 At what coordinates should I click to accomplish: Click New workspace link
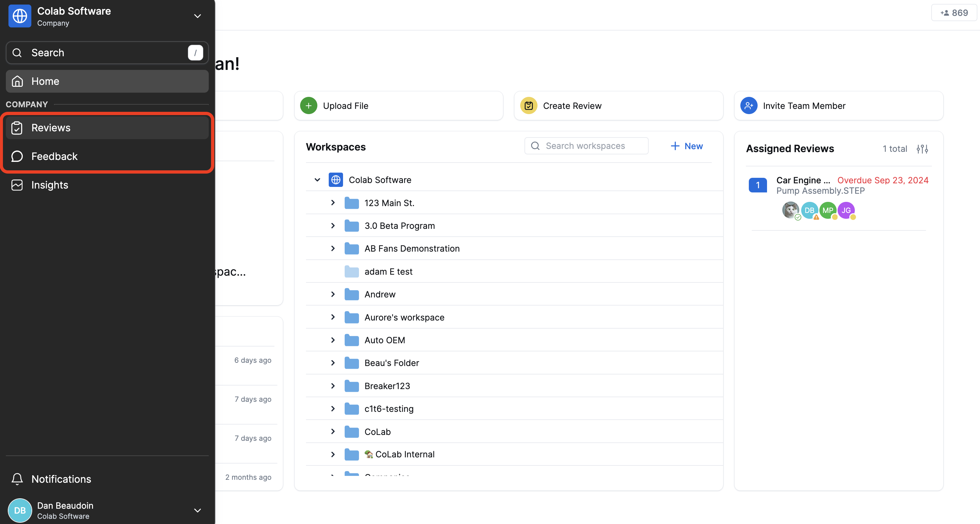687,146
